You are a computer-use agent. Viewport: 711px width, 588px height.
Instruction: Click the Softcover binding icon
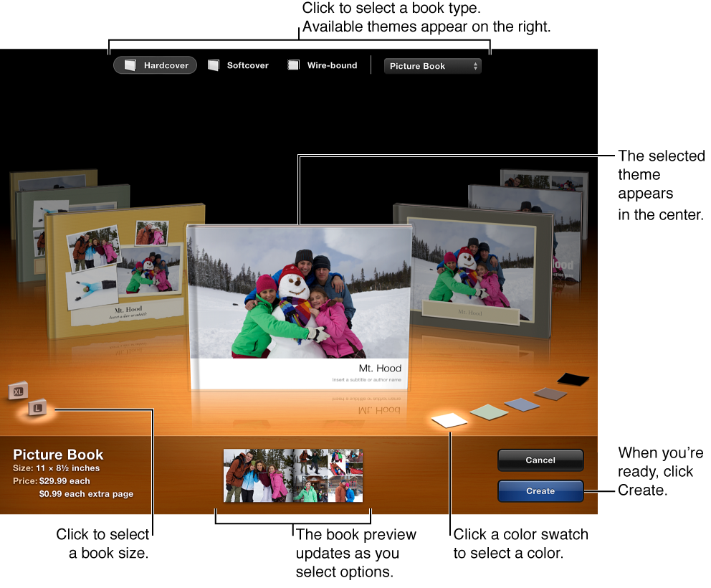pos(213,65)
